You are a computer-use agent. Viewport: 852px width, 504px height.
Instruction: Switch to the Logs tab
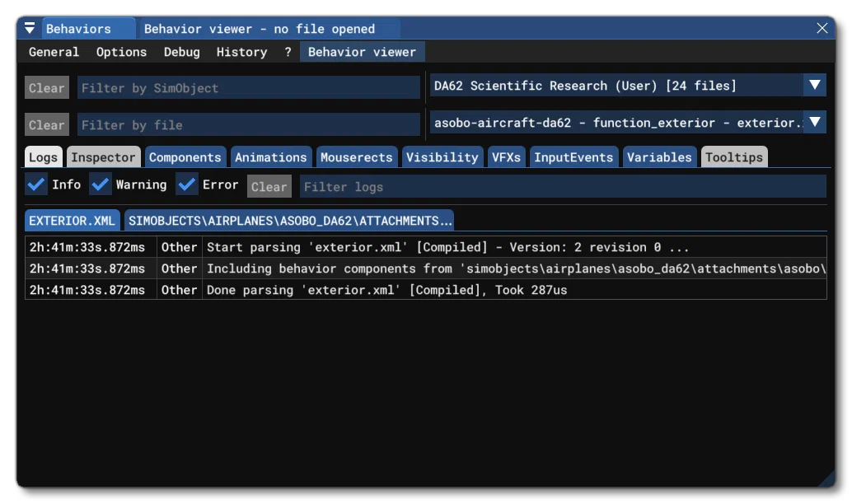point(44,157)
